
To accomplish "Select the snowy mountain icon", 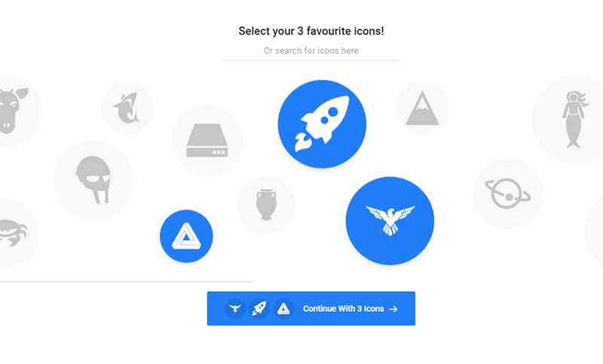I will (x=422, y=108).
